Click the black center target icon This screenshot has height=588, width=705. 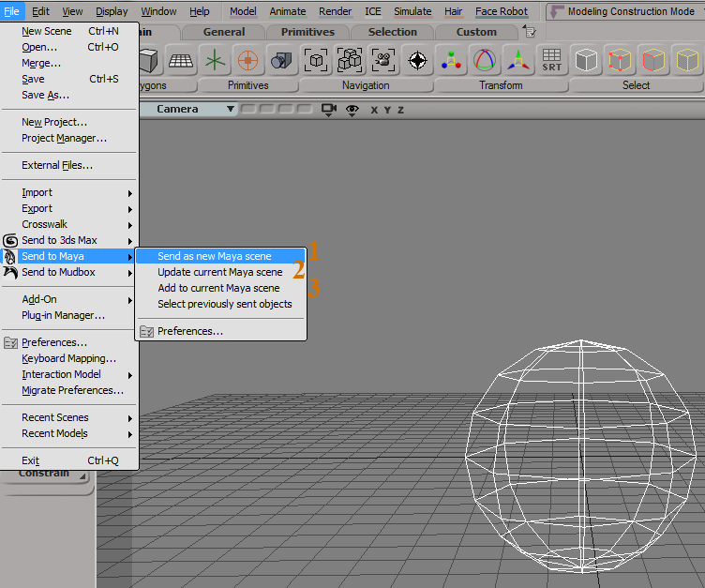[417, 60]
